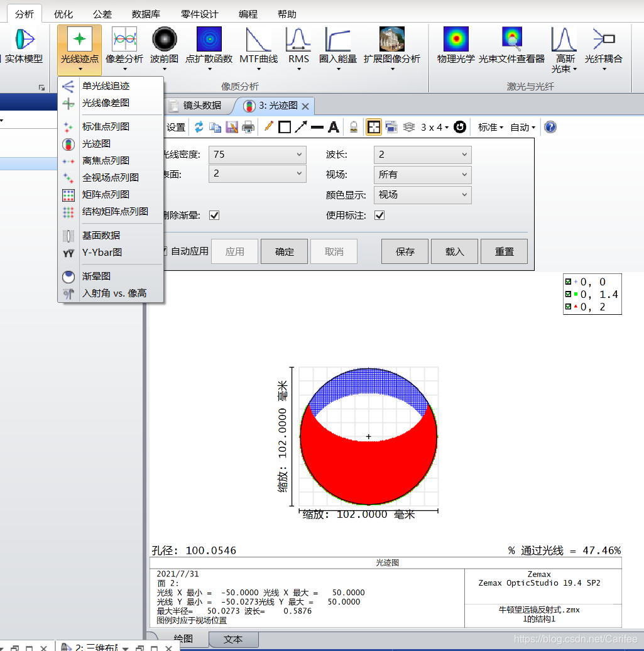Viewport: 644px width, 651px height.
Task: Choose 单光线追迹 from the dropdown menu
Action: point(111,86)
